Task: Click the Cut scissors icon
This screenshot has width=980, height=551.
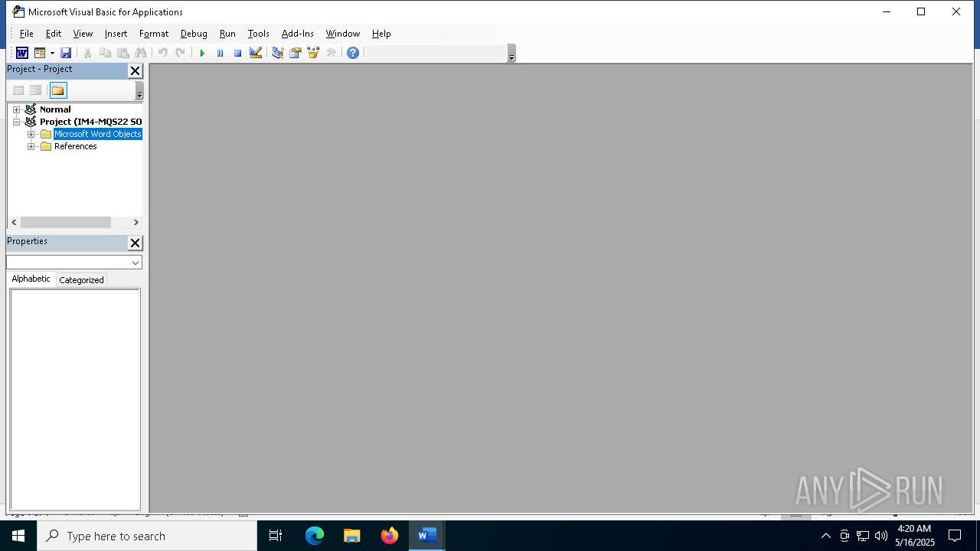Action: click(87, 53)
